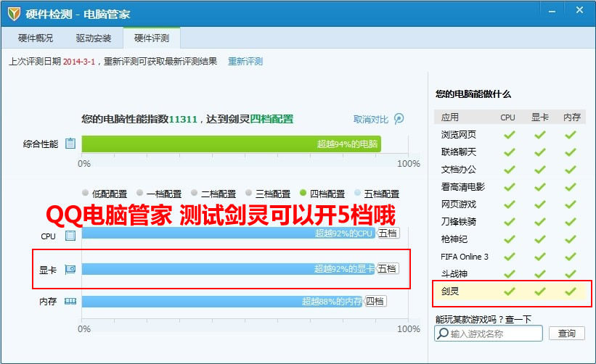Select the 看高清电影 row
This screenshot has width=596, height=364.
click(x=510, y=187)
